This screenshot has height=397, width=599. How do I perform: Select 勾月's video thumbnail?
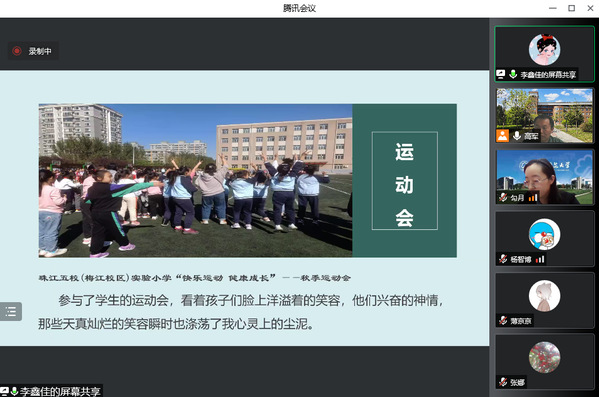coord(544,177)
